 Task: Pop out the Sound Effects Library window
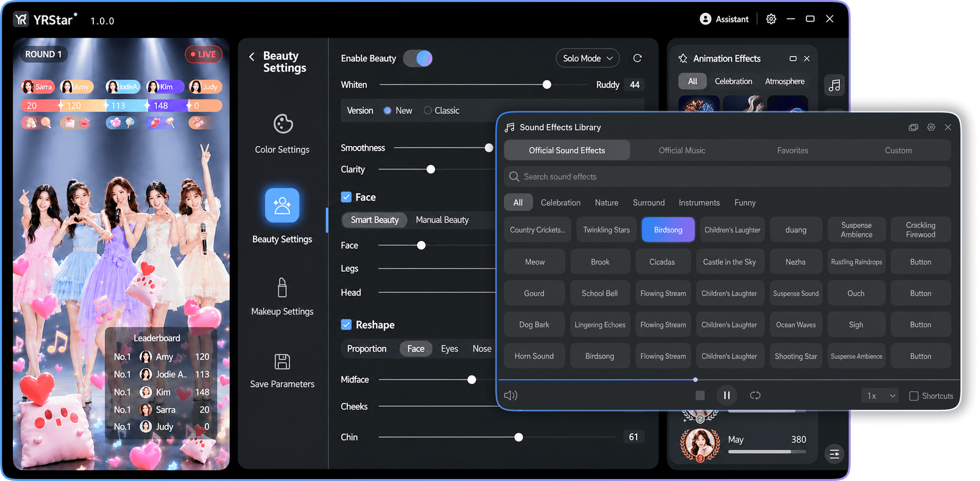(913, 127)
